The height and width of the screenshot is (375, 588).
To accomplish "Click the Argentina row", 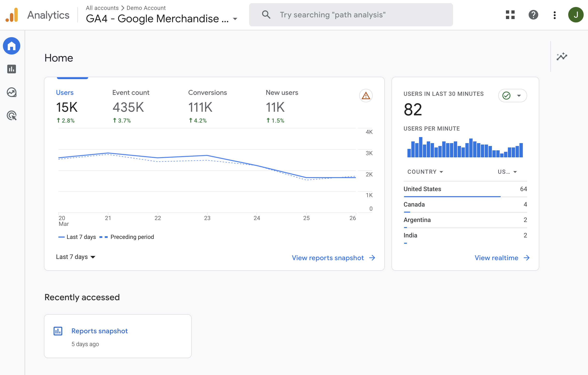I will coord(465,220).
